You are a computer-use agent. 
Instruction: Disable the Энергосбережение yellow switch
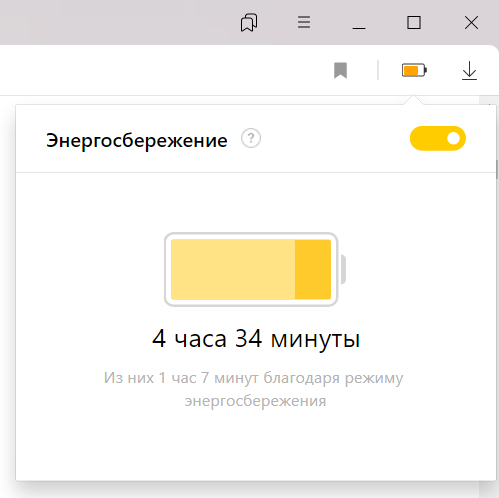click(438, 138)
